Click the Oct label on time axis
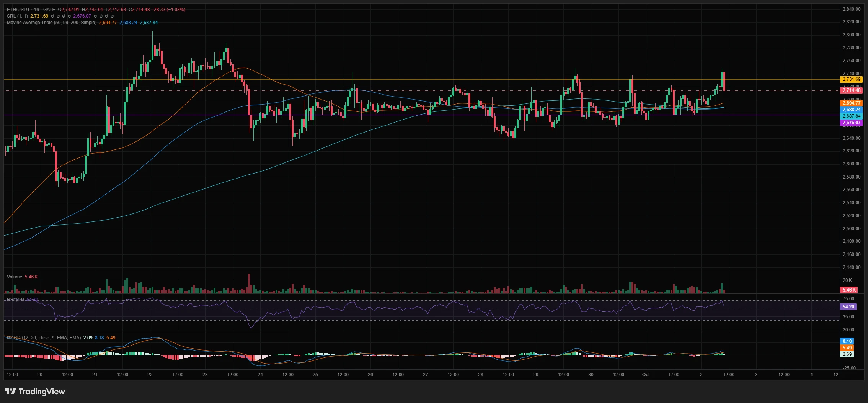This screenshot has width=868, height=403. tap(646, 375)
